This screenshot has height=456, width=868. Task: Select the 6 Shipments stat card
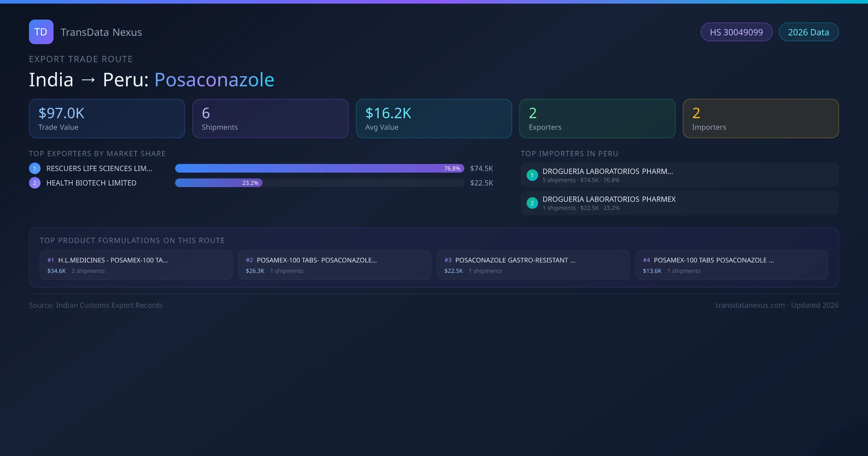270,119
